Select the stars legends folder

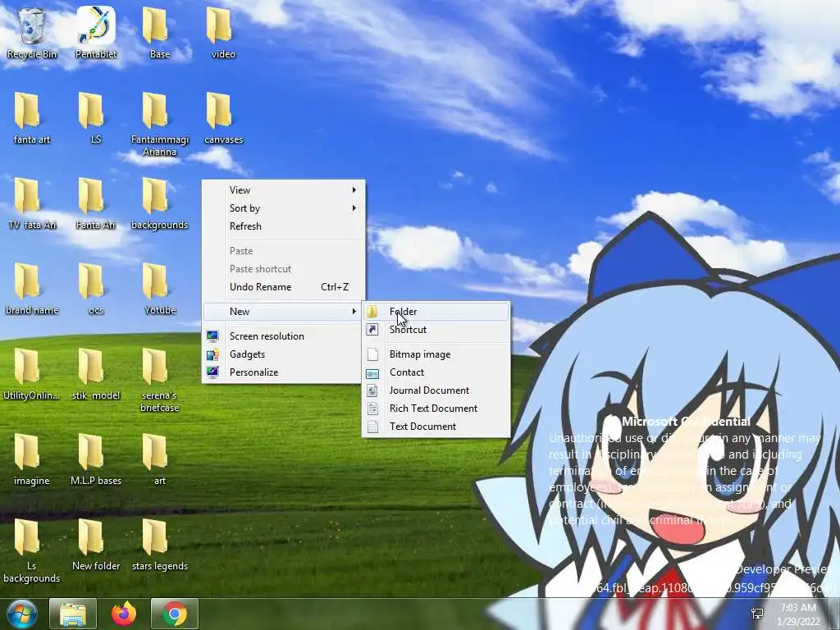coord(160,545)
